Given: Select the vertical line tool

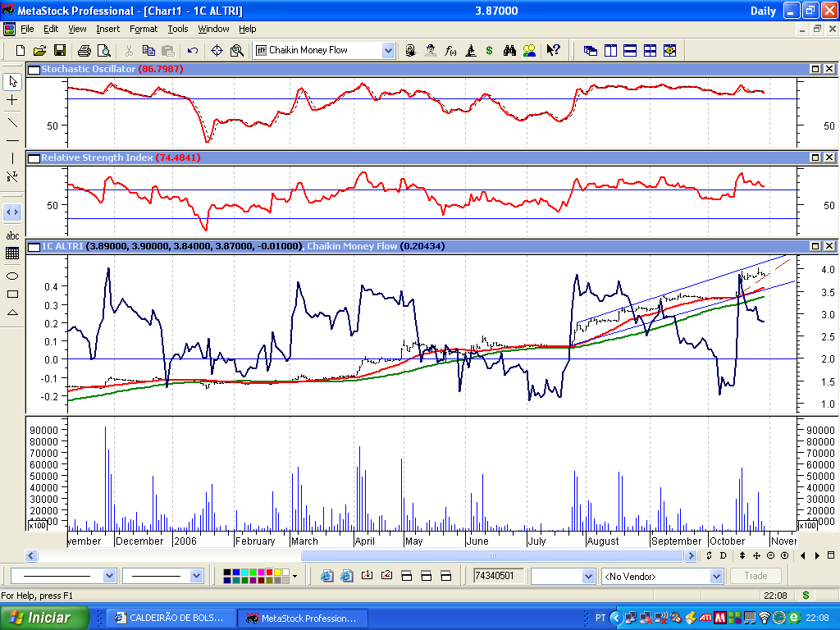Looking at the screenshot, I should [12, 158].
